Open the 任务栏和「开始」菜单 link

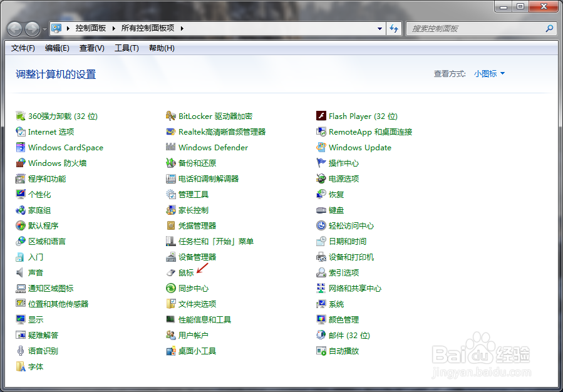pos(216,241)
